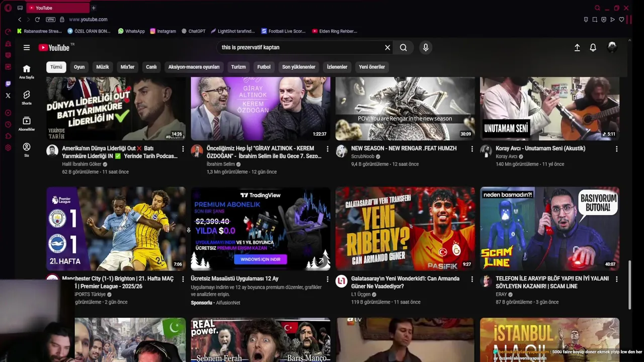Screen dimensions: 644x362
Task: Open Twitch in Opera sidebar
Action: click(x=8, y=84)
